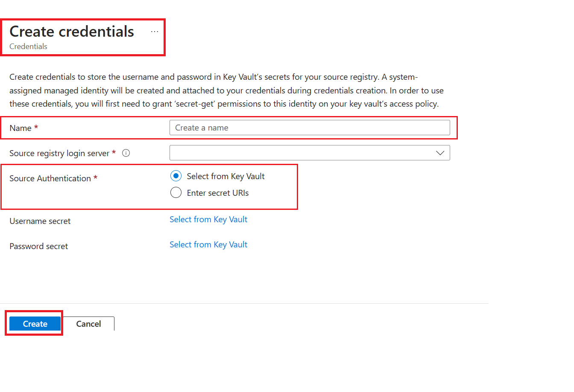The height and width of the screenshot is (392, 574).
Task: Choose the 'Select from Key Vault' radio option
Action: point(176,176)
